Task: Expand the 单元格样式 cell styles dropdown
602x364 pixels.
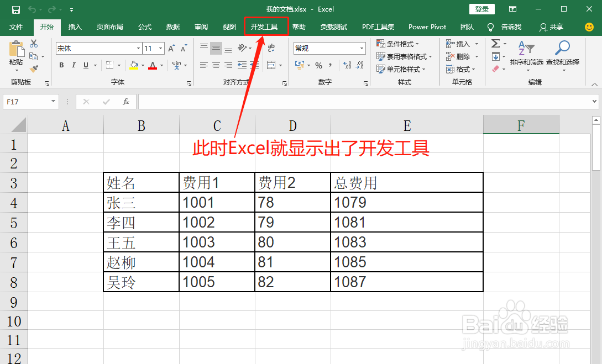Action: click(x=401, y=69)
